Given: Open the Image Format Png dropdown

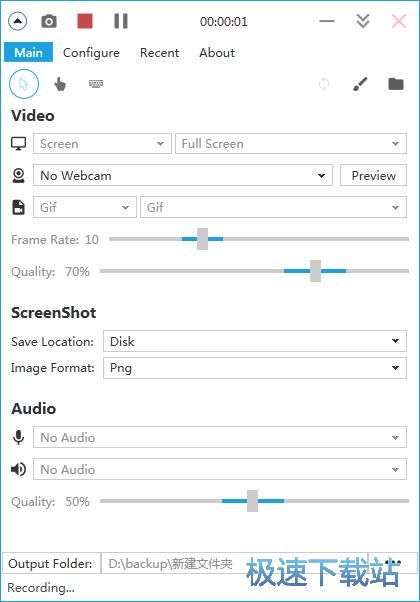Looking at the screenshot, I should coord(255,368).
